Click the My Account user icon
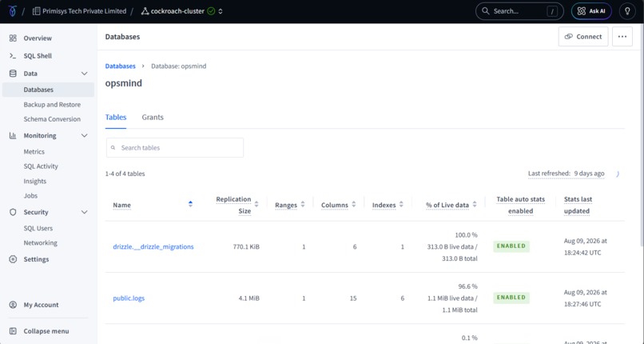 click(13, 305)
